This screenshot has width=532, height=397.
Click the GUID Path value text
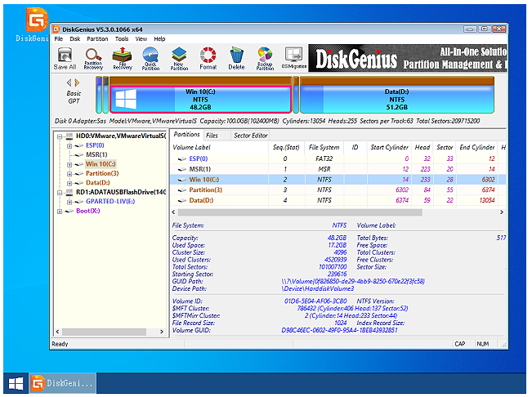coord(353,281)
